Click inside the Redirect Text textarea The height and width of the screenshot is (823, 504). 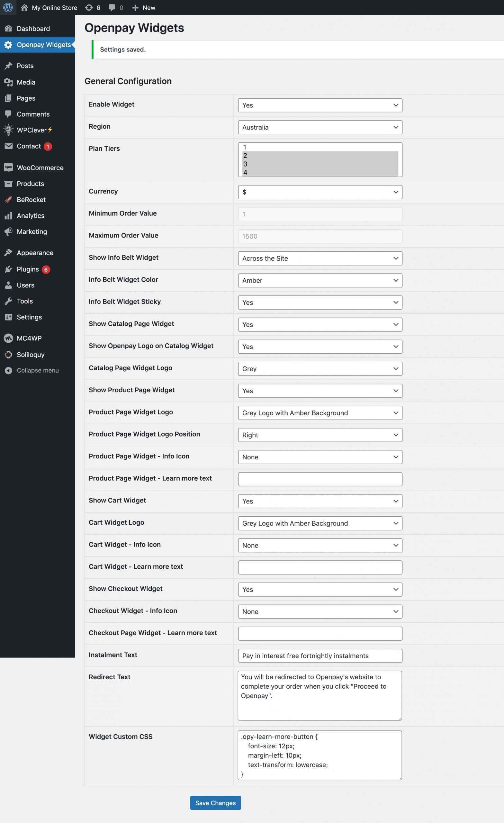click(x=319, y=695)
